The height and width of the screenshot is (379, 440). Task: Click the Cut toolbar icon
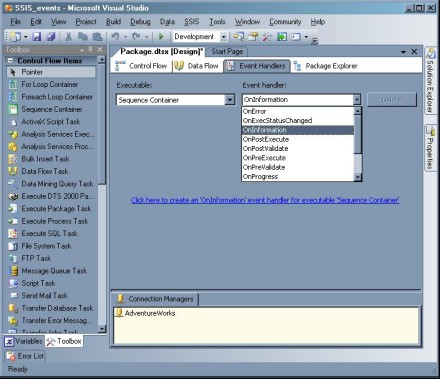(x=68, y=37)
